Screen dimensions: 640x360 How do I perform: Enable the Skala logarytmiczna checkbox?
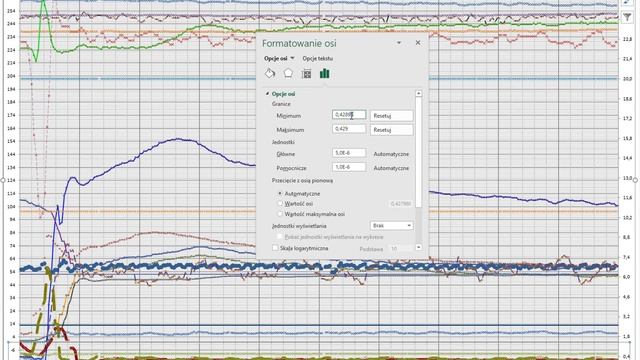pos(275,248)
